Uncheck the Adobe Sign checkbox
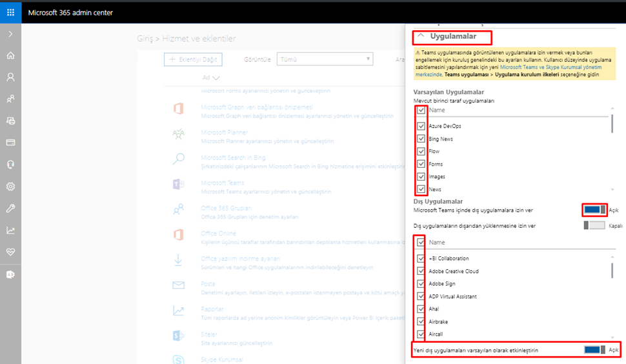The width and height of the screenshot is (626, 364). (420, 284)
